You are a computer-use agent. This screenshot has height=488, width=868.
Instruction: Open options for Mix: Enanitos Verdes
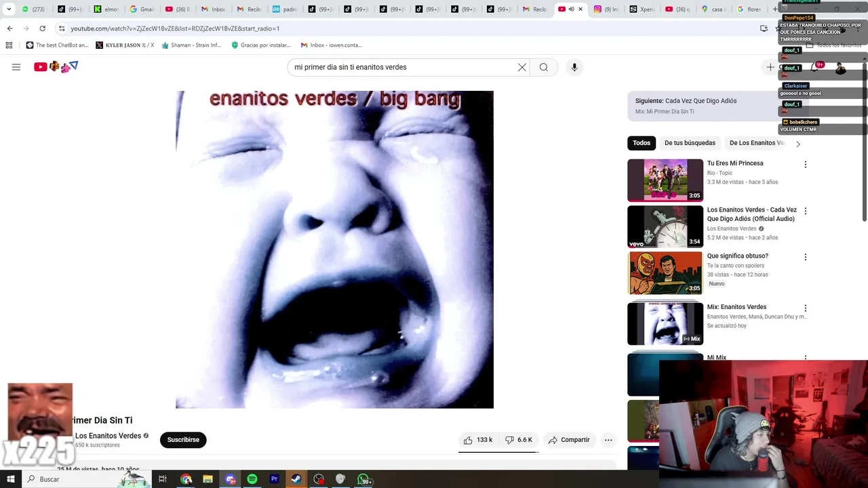tap(806, 308)
